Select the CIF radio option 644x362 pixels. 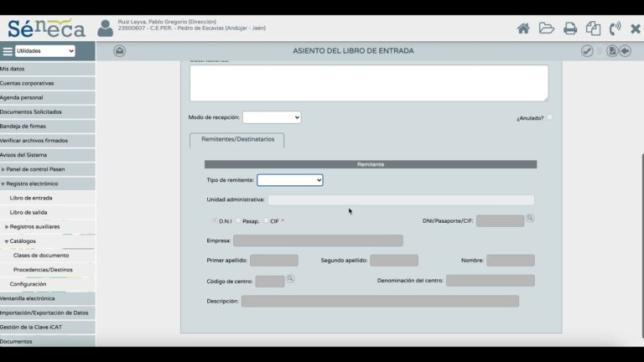click(x=266, y=221)
